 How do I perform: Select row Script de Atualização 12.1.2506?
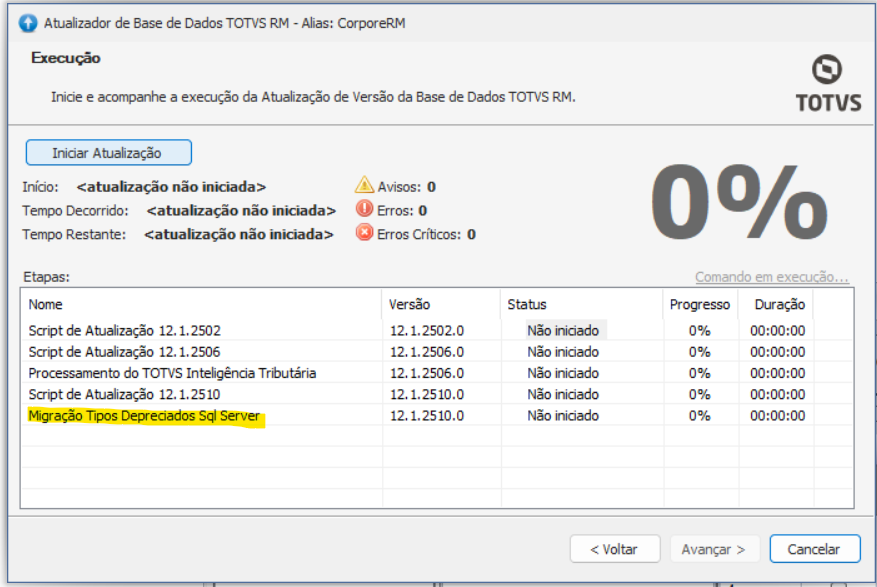tap(437, 352)
